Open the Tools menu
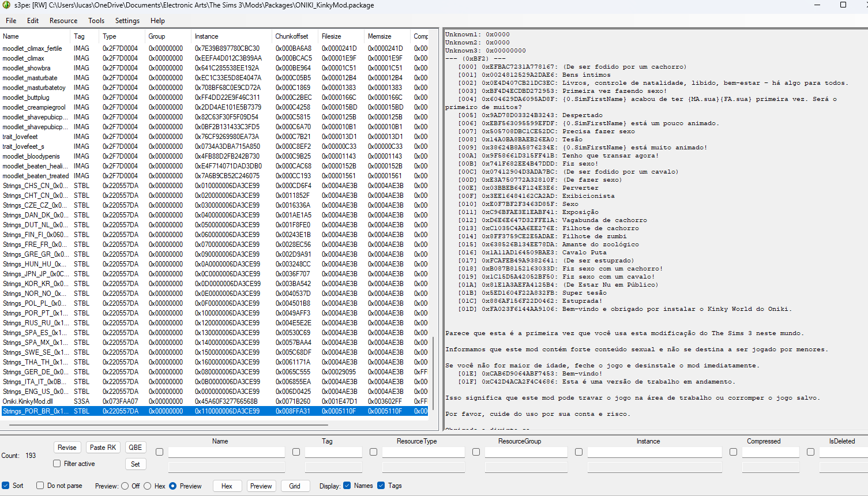The height and width of the screenshot is (496, 868). (96, 21)
